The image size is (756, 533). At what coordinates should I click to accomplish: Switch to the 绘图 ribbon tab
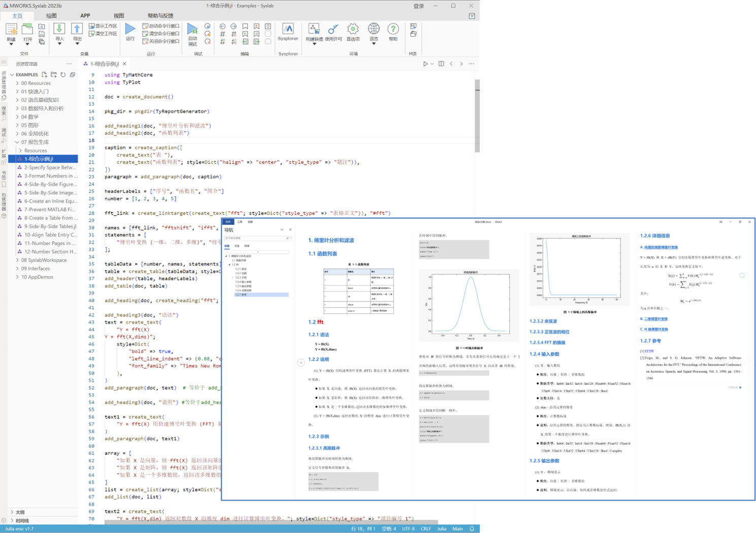point(51,16)
